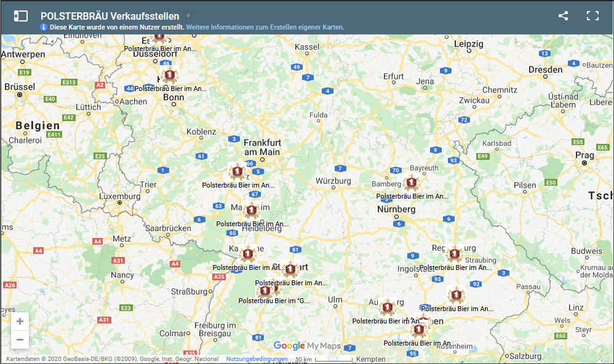Zoom in with the plus button
This screenshot has height=364, width=614.
tap(20, 322)
